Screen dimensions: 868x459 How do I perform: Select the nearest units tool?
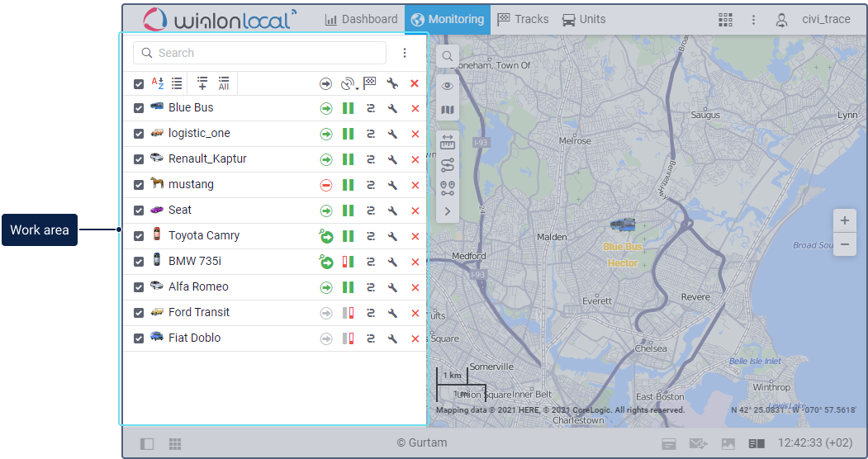point(448,188)
